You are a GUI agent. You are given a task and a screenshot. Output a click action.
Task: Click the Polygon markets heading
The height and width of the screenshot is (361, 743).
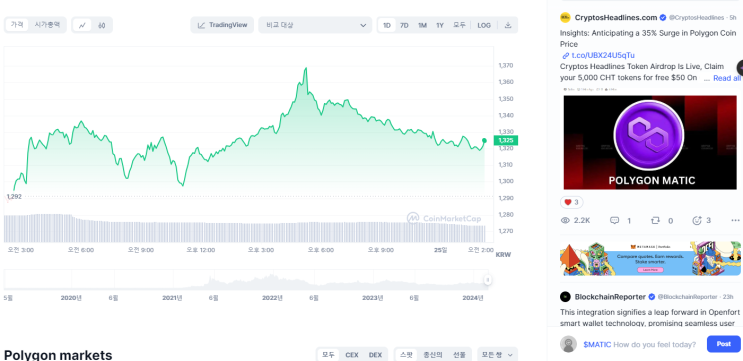point(58,355)
